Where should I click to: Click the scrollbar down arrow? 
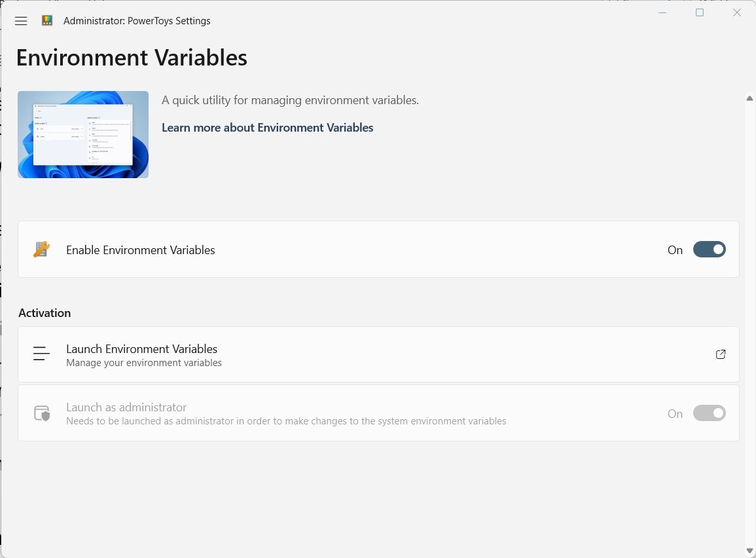click(749, 551)
